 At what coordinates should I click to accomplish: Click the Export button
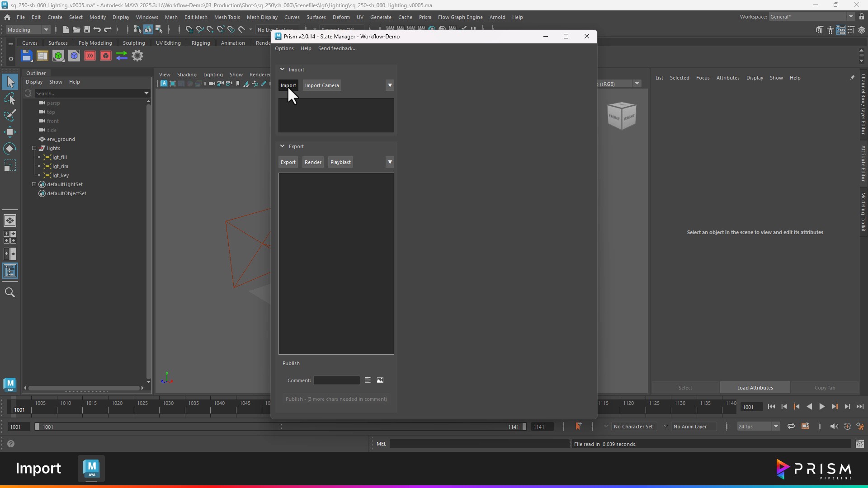(x=288, y=162)
